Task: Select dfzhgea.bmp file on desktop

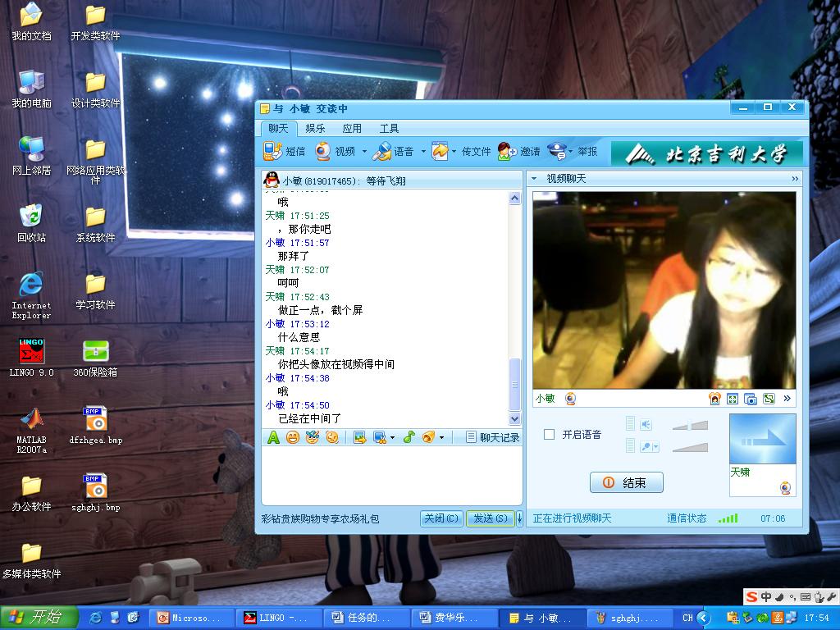Action: (96, 426)
